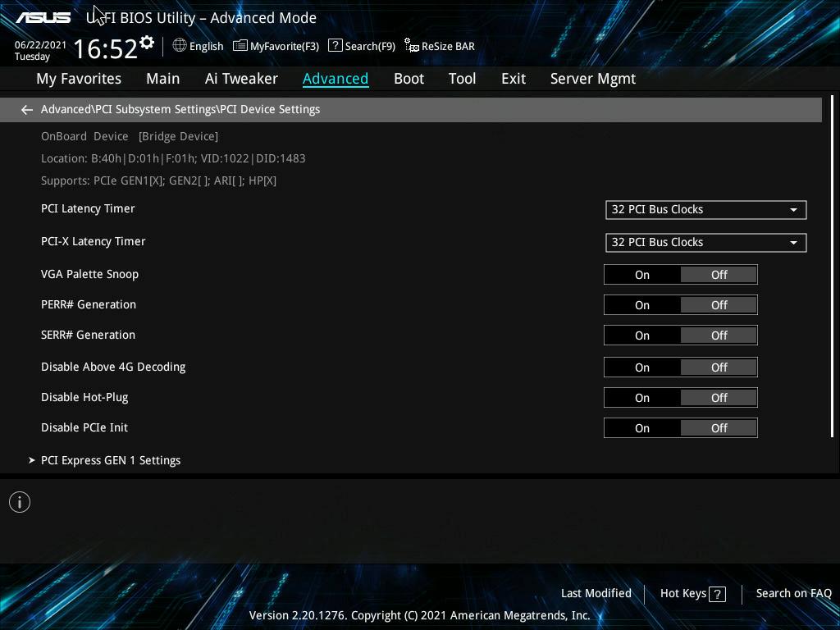
Task: Click Last Modified at the bottom
Action: point(596,593)
